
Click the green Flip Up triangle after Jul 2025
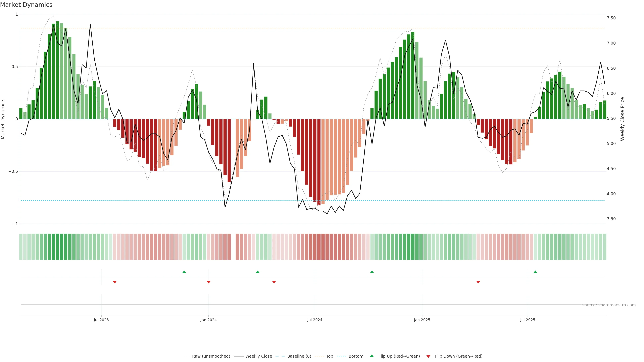[x=535, y=272]
